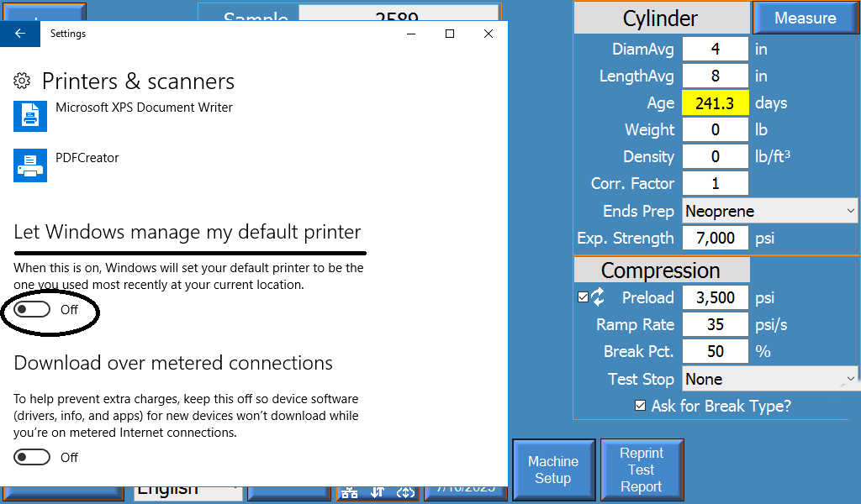861x504 pixels.
Task: Click the Measure button
Action: (x=805, y=18)
